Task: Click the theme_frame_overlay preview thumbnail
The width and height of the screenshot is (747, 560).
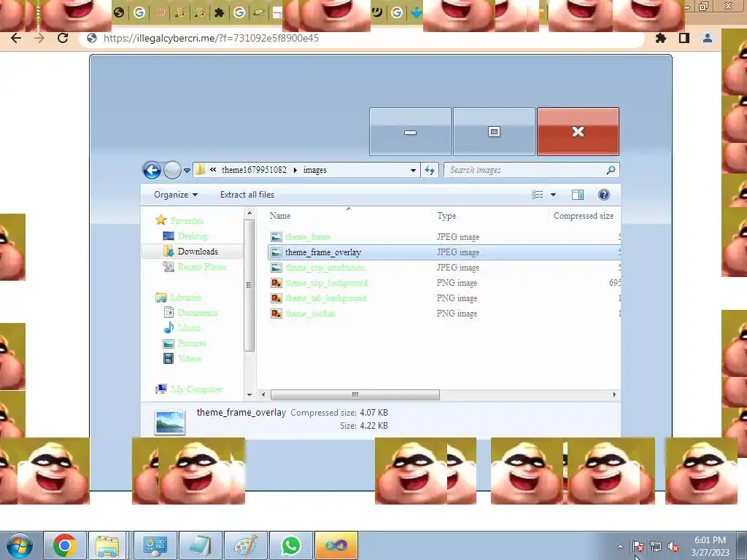Action: (x=170, y=422)
